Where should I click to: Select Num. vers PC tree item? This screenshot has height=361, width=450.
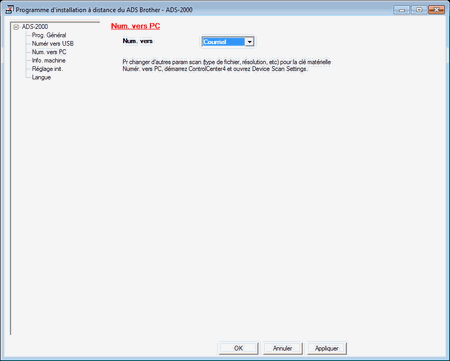click(49, 52)
